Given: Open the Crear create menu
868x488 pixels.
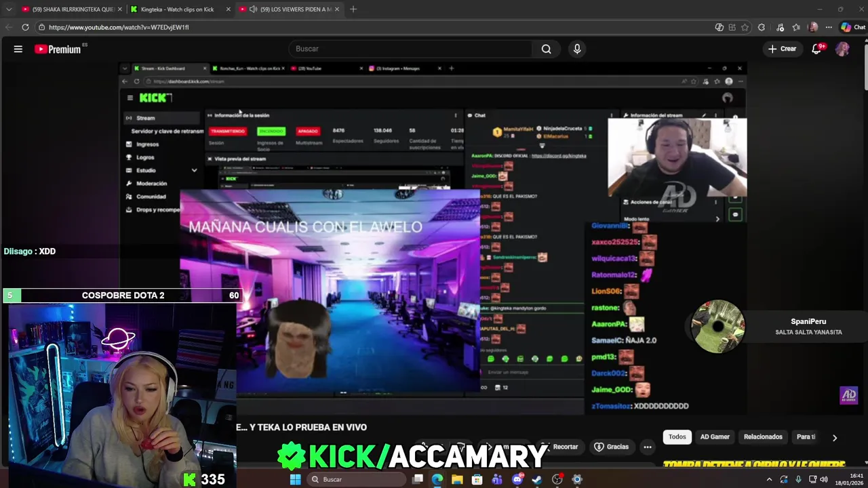Looking at the screenshot, I should 782,49.
